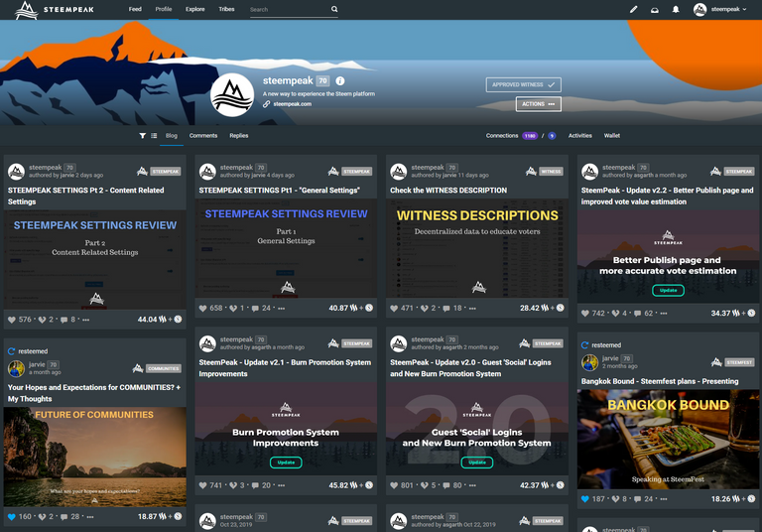Open more options on 'Bangkok Bound' post
The height and width of the screenshot is (532, 762).
(664, 499)
